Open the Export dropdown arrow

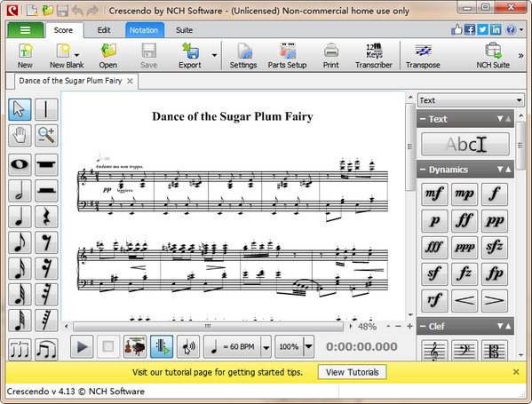click(214, 55)
